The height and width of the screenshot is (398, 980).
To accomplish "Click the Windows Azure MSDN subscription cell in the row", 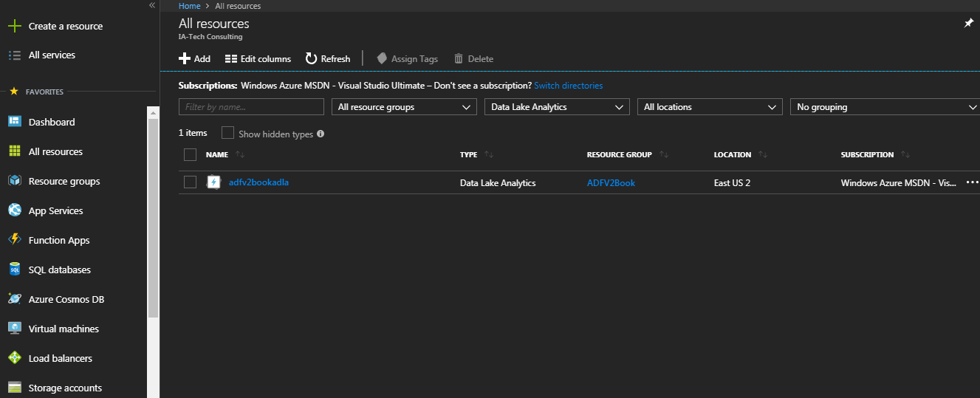I will [899, 182].
